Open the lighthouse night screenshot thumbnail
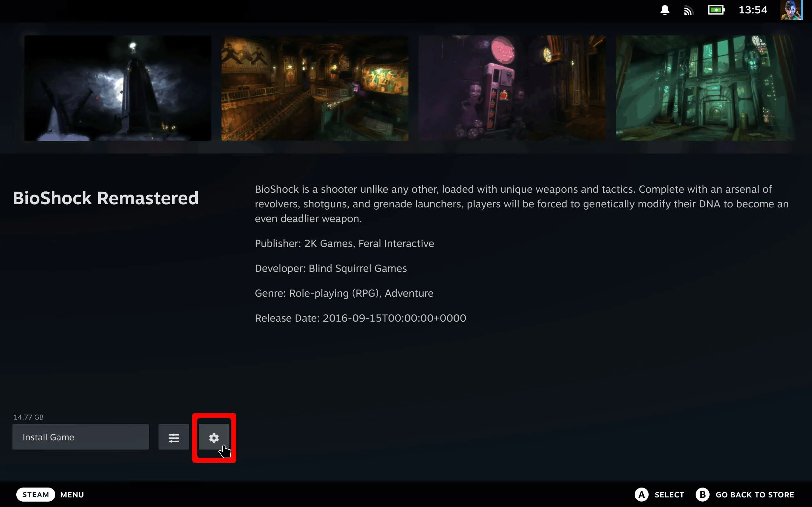812x507 pixels. click(118, 88)
